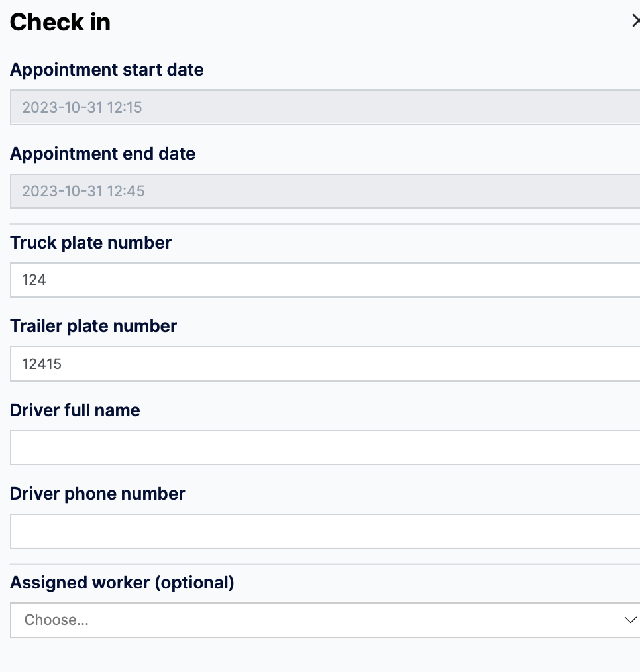Click into the Trailer plate number field

(x=325, y=364)
